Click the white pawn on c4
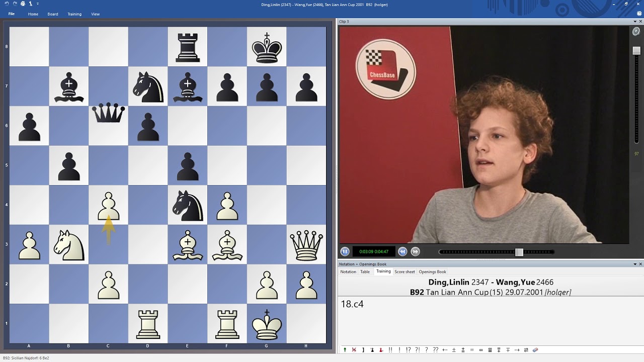This screenshot has width=644, height=362. (108, 205)
